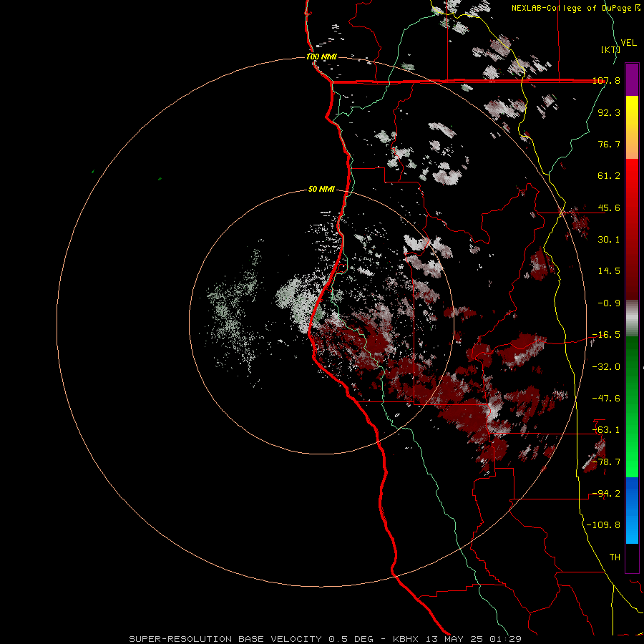This screenshot has width=644, height=644.
Task: Click the 50 NMI range ring label
Action: coord(321,190)
